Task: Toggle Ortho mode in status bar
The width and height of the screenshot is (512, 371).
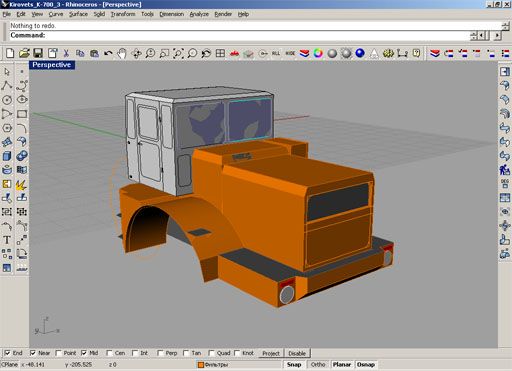Action: tap(318, 365)
